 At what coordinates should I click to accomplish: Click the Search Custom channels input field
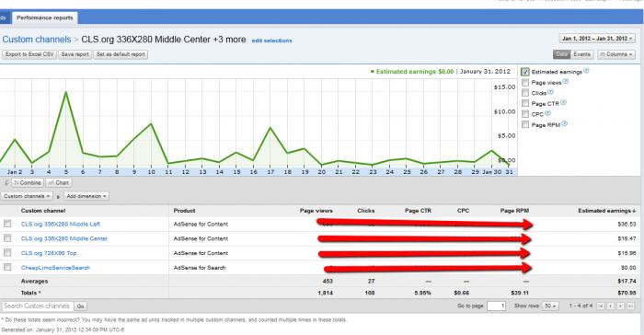[38, 306]
